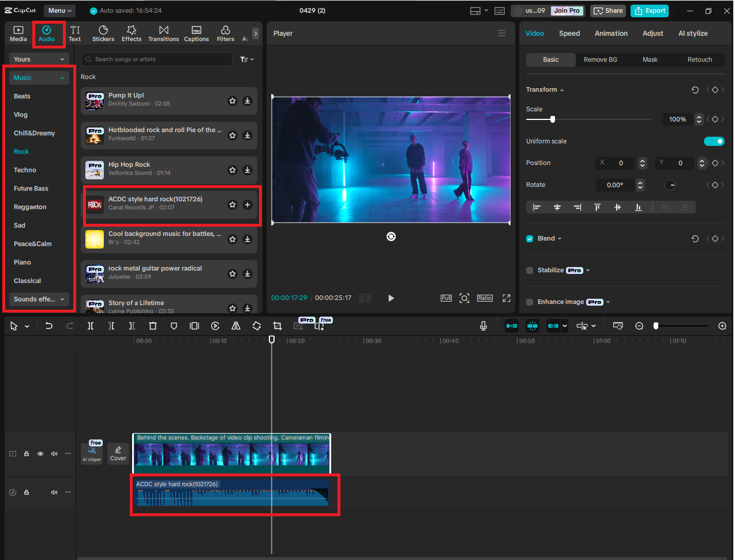Click the microphone Record voiceover icon
Screen dimensions: 735x560
pos(483,326)
